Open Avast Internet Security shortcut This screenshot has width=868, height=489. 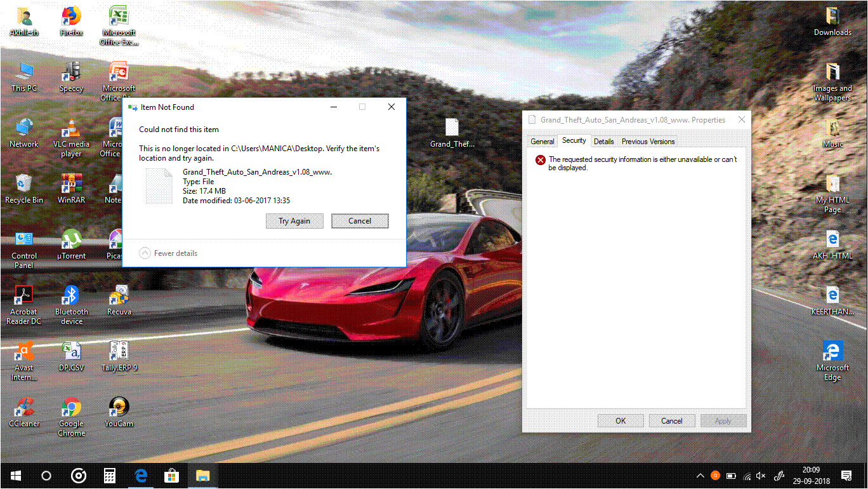(24, 361)
